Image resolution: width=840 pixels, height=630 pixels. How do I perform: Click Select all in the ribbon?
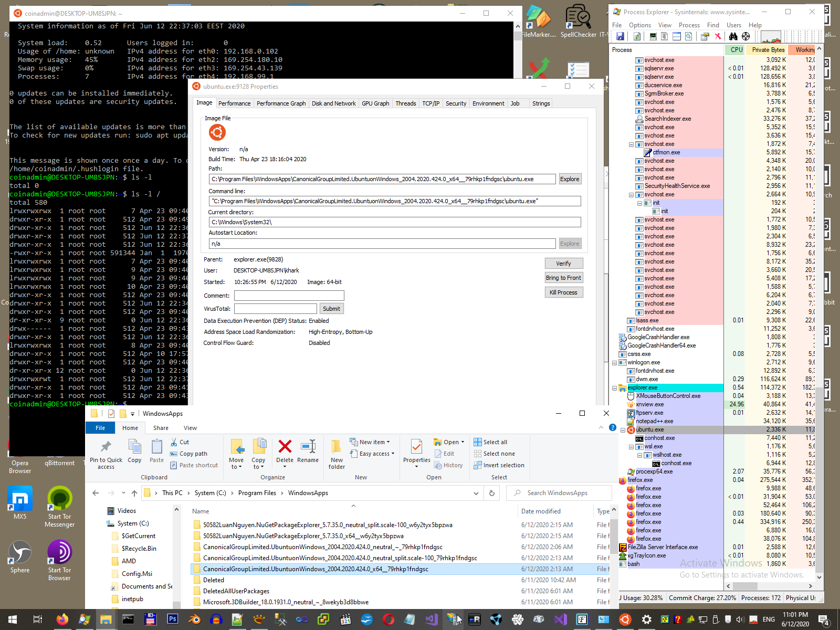click(x=490, y=442)
